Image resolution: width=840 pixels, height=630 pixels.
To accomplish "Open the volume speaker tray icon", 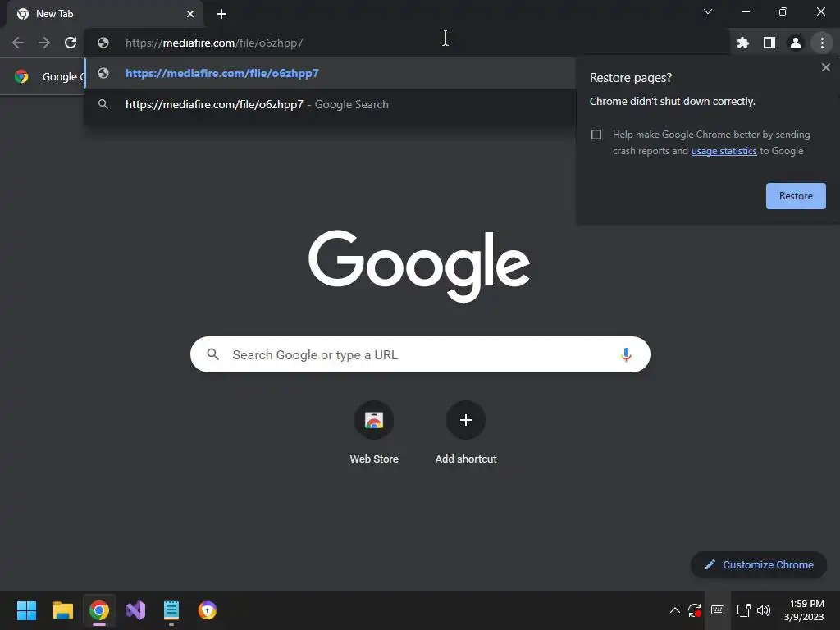I will coord(764,610).
